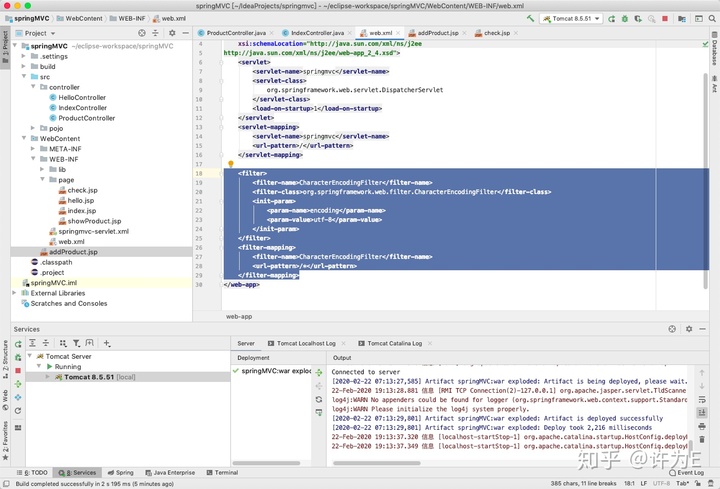Expand the META-INF folder

coord(33,149)
